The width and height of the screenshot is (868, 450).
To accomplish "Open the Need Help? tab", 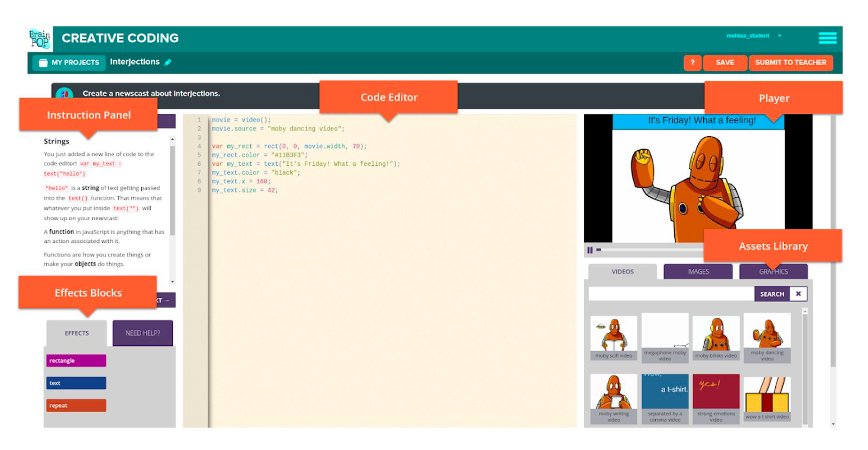I will [x=143, y=333].
